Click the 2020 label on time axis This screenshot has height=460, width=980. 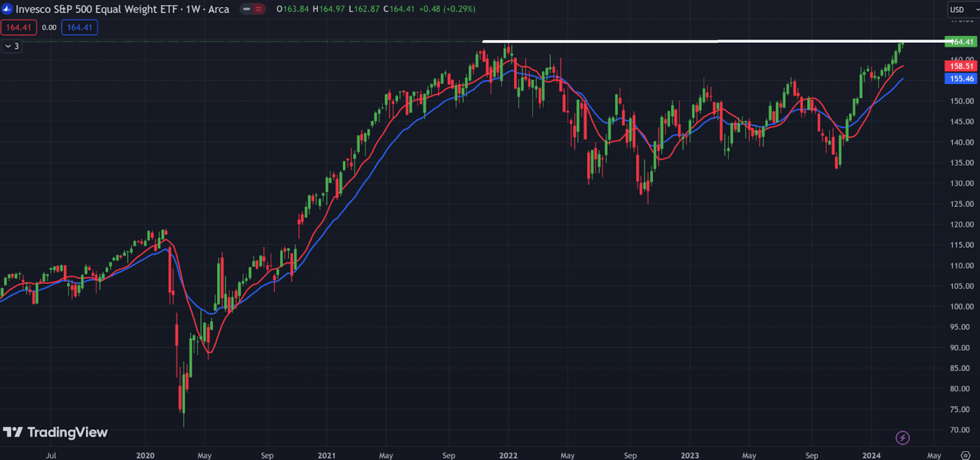[x=145, y=455]
